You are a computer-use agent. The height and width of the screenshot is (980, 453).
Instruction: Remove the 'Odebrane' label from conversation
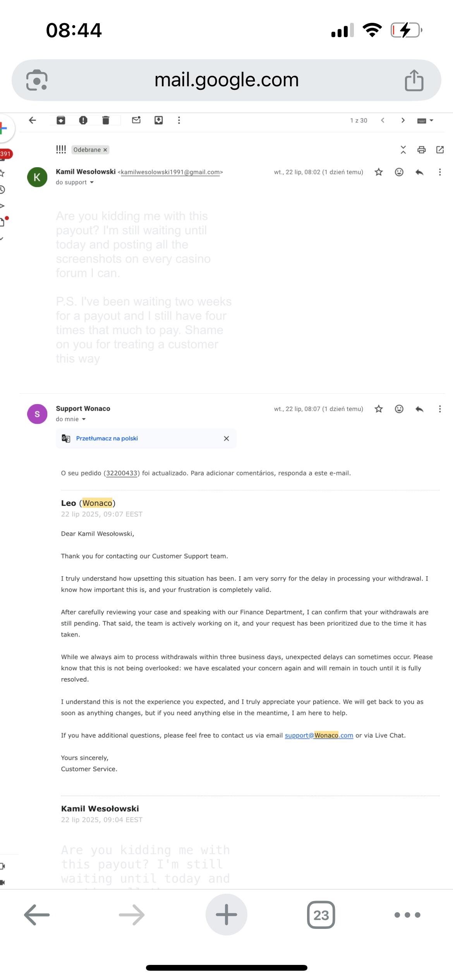click(x=105, y=150)
